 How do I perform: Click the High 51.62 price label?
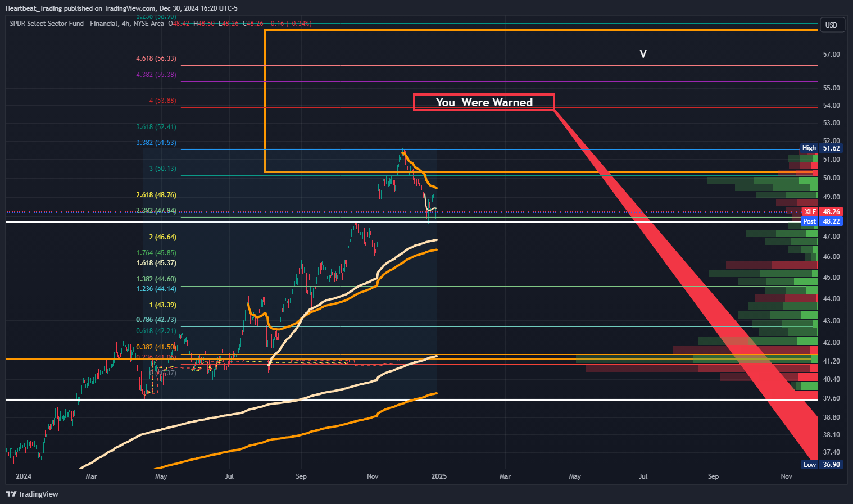[822, 148]
